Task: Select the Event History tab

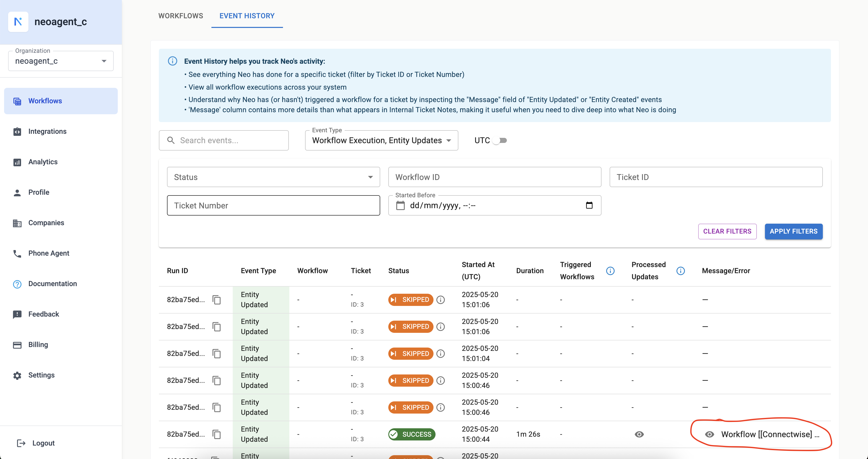Action: click(x=247, y=16)
